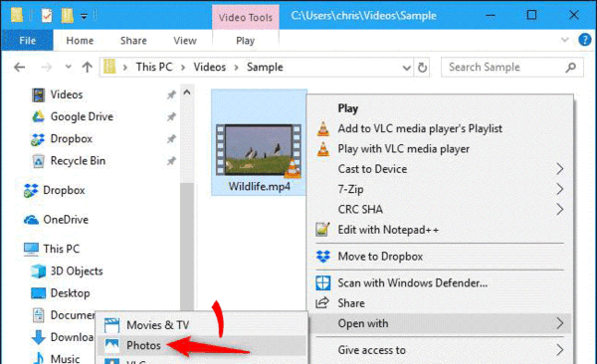The width and height of the screenshot is (597, 364).
Task: Click the Video Tools contextual tab header
Action: point(245,17)
